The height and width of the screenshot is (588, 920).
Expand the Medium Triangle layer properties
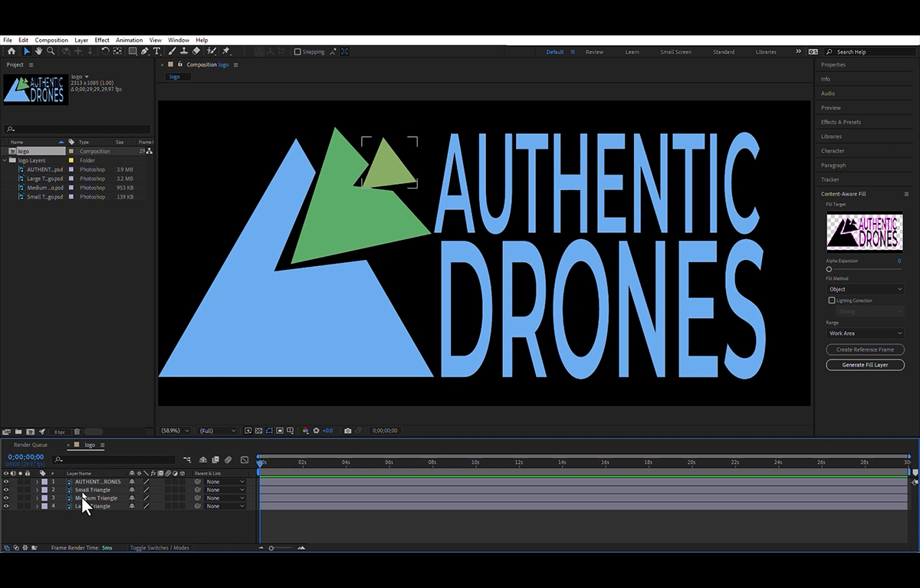click(37, 498)
